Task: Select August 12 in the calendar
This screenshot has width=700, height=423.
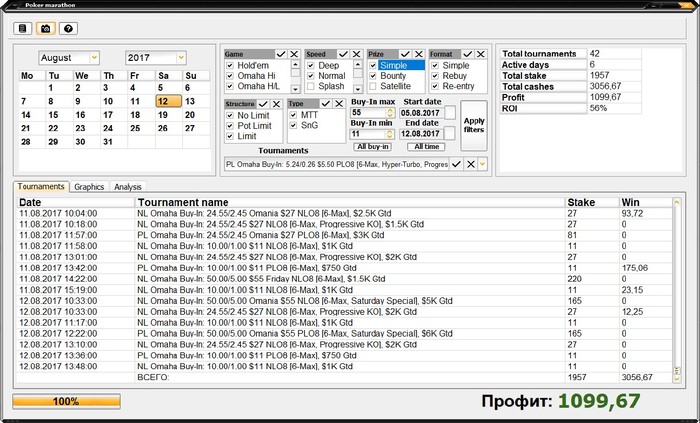Action: click(169, 101)
